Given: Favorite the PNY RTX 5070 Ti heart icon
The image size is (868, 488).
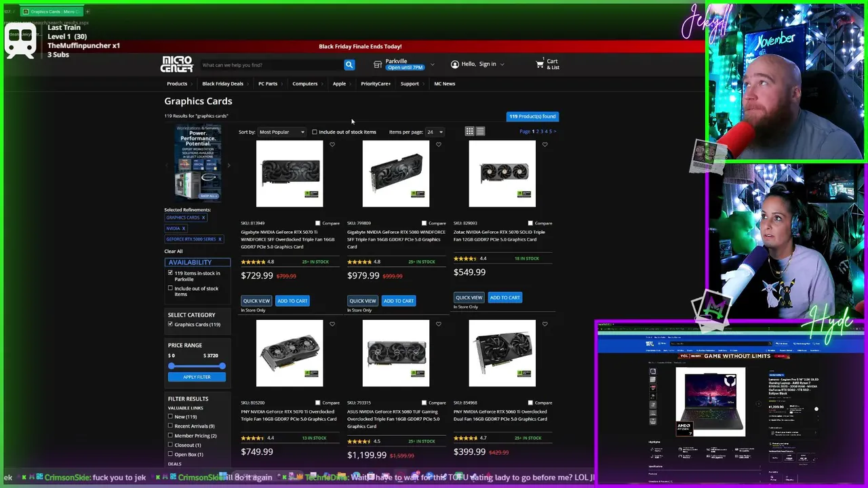Looking at the screenshot, I should [x=332, y=324].
